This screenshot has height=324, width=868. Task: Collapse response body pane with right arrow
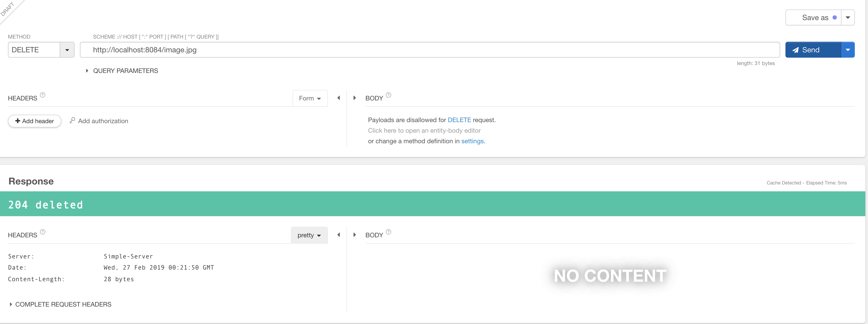pyautogui.click(x=354, y=235)
